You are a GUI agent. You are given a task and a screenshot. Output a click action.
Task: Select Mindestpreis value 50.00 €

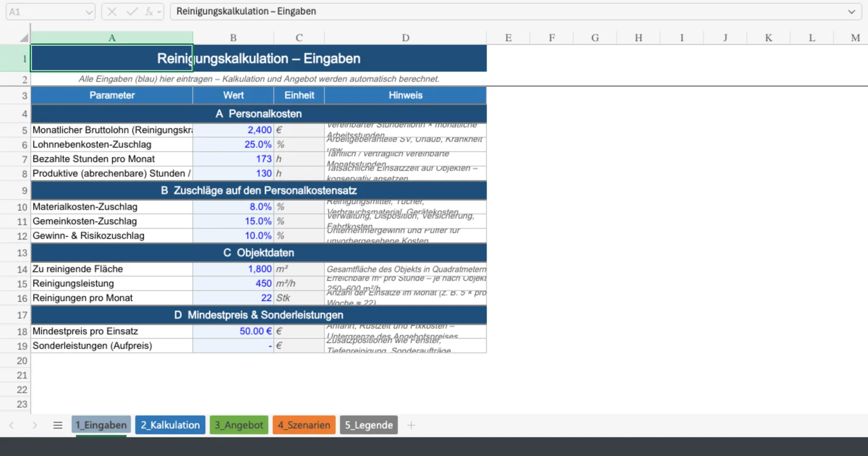233,331
